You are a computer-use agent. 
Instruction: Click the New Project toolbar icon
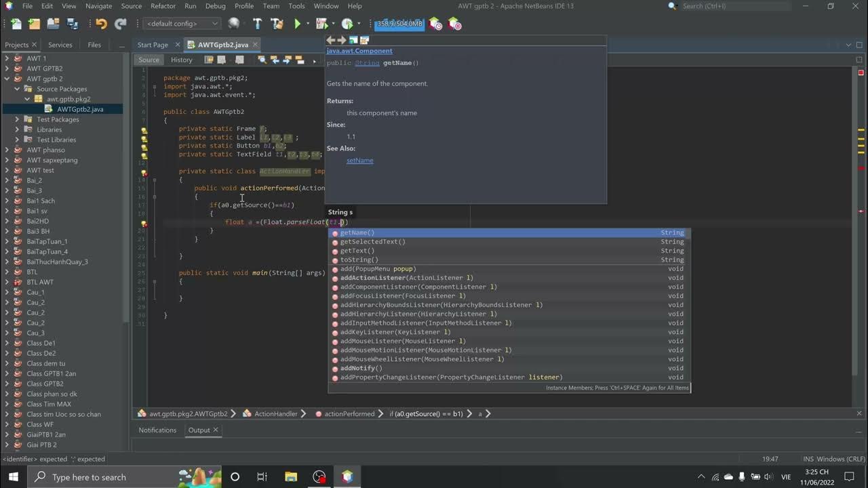34,24
